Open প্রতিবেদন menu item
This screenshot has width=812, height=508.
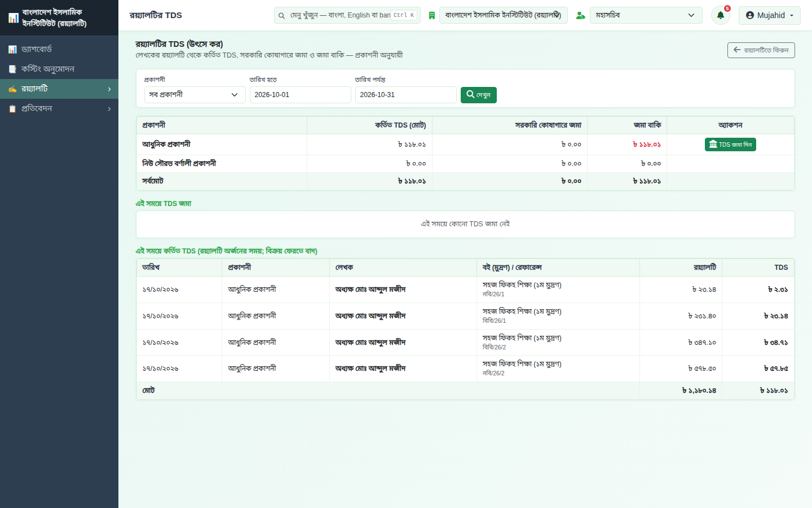coord(59,109)
